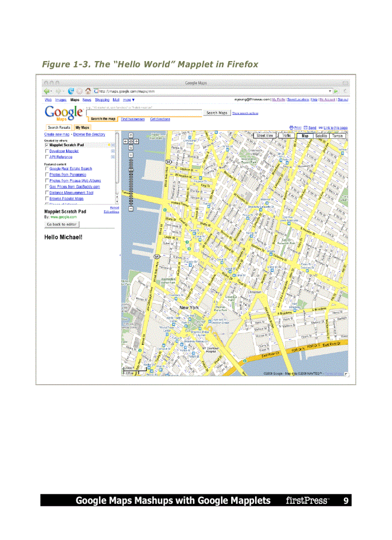Switch to Satellite view

[x=320, y=136]
